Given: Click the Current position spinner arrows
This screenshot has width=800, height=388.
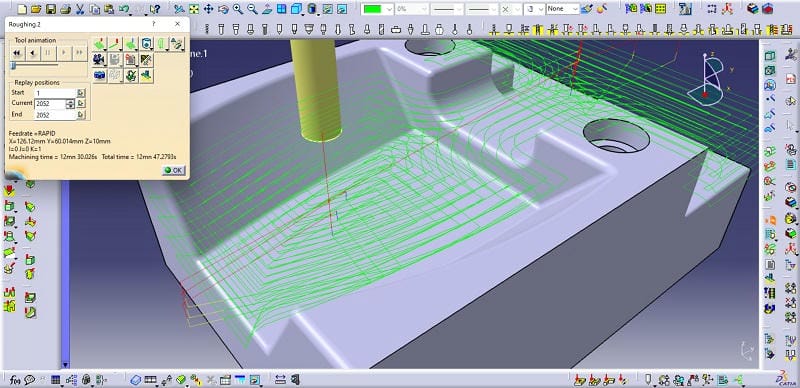Looking at the screenshot, I should [70, 104].
